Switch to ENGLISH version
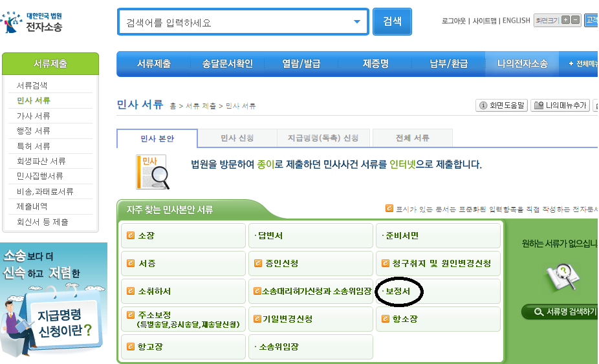Viewport: 599px width, 364px height. 516,21
